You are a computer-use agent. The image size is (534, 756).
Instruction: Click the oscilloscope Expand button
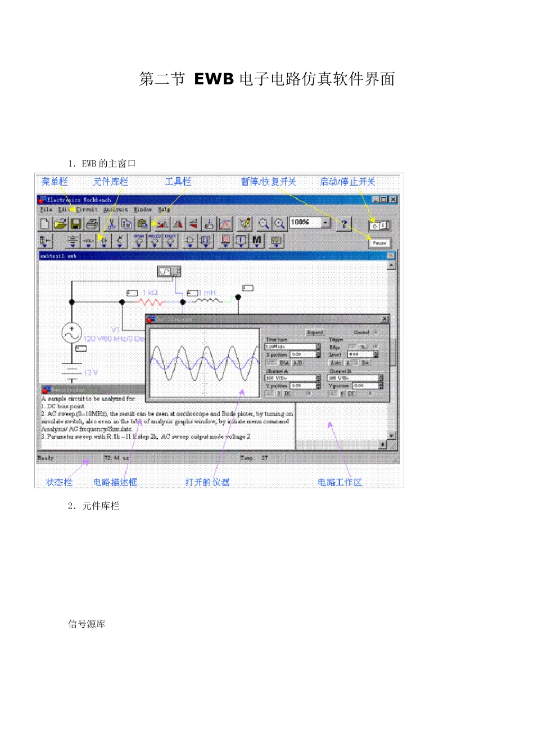(x=315, y=332)
